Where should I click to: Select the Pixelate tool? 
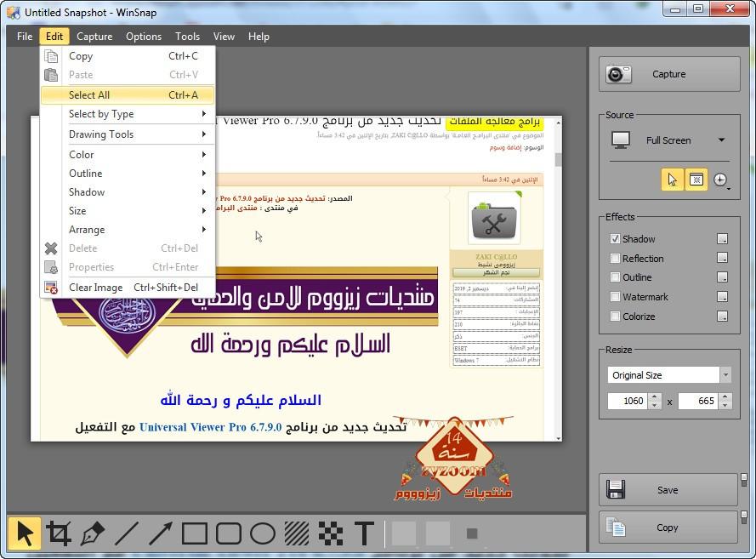[x=331, y=533]
